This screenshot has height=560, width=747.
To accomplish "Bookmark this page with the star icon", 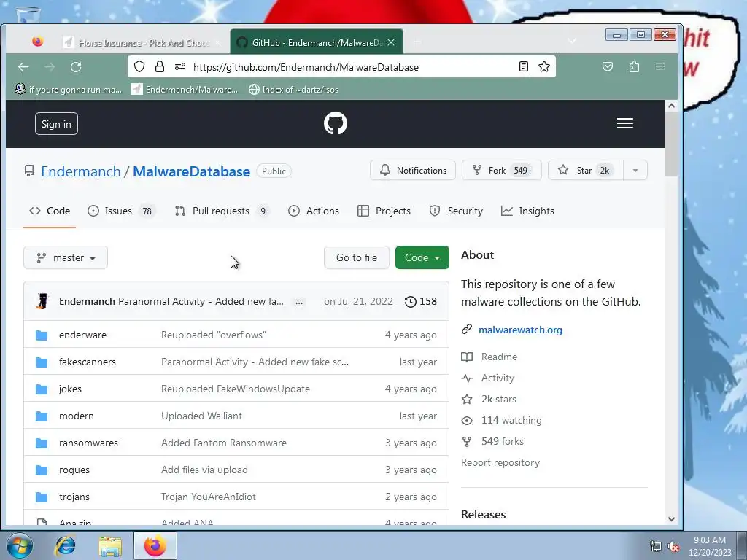I will (544, 66).
